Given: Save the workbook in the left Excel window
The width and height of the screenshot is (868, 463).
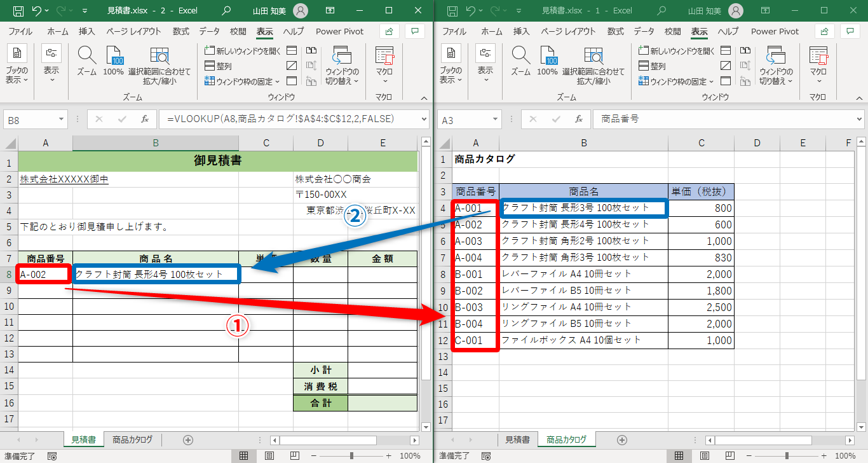Looking at the screenshot, I should click(x=18, y=11).
